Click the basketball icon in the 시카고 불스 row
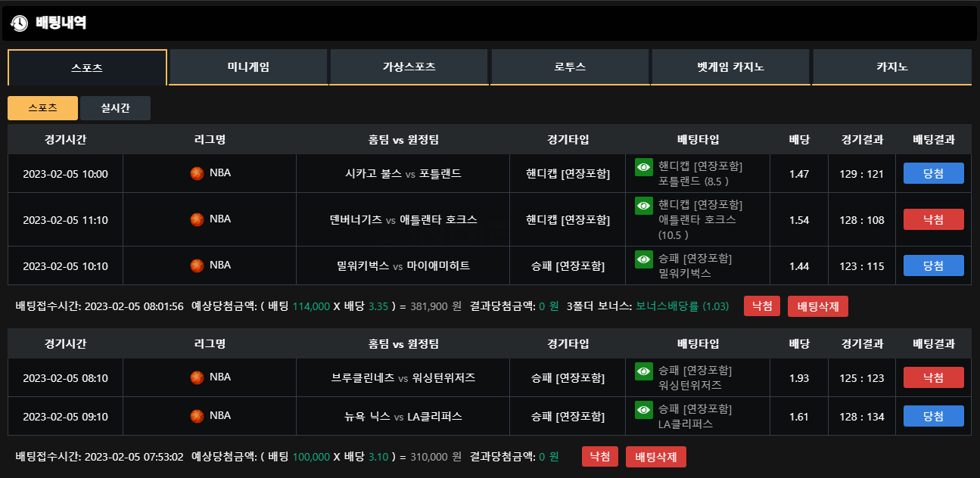980x478 pixels. (x=197, y=173)
